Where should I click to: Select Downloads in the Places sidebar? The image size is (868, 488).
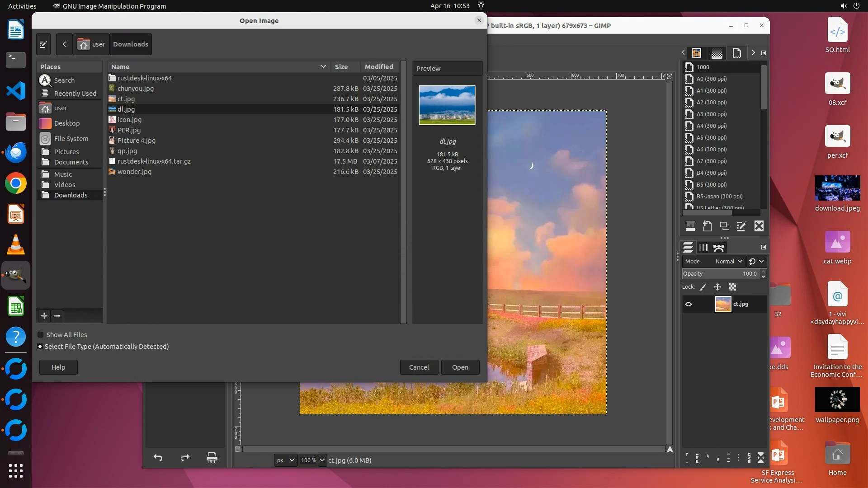71,195
